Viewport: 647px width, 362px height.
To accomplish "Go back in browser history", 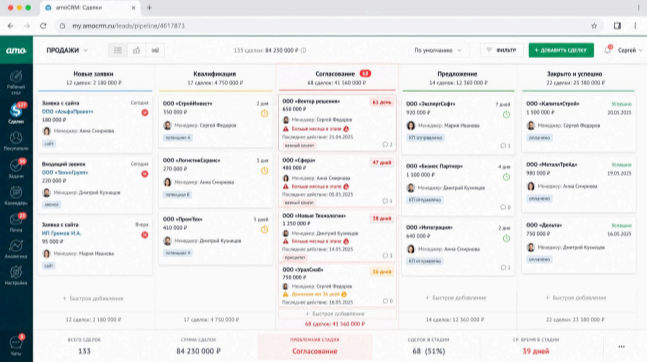I will pos(11,26).
